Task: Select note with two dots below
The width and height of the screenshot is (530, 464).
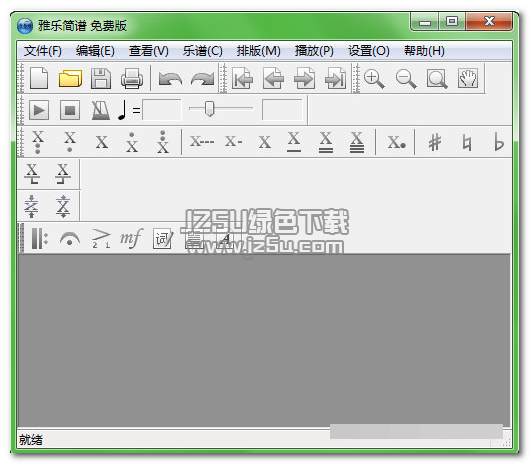Action: [x=38, y=142]
